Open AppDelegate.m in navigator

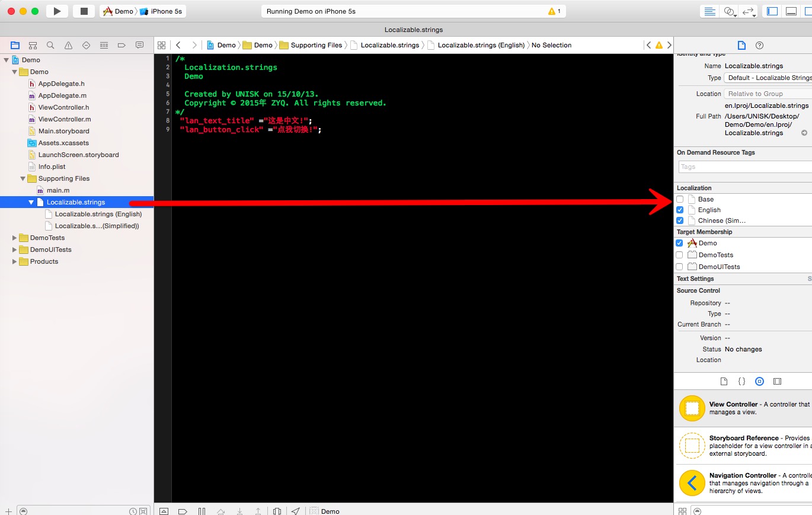(62, 95)
